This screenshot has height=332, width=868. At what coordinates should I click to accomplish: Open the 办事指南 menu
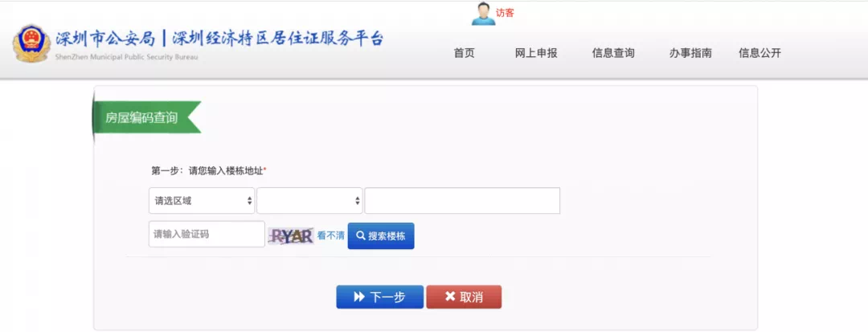click(690, 53)
